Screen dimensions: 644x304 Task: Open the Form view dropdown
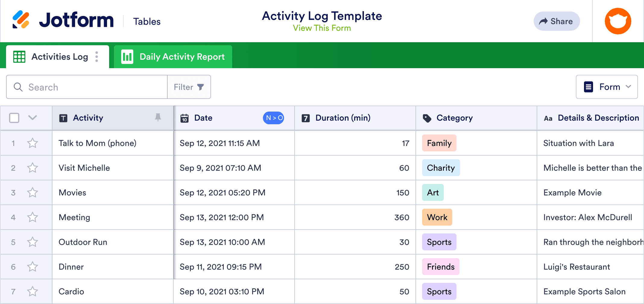click(x=607, y=87)
